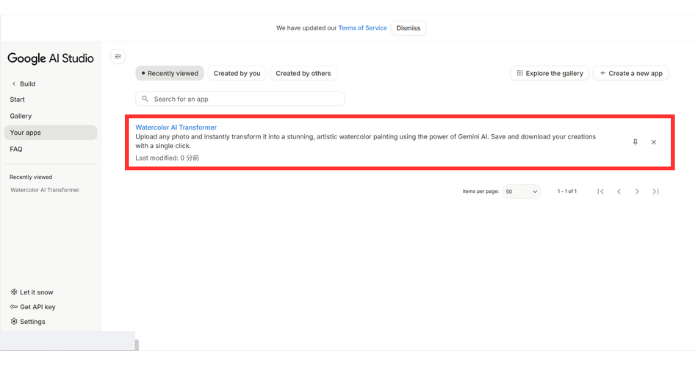
Task: Click Create a new app button
Action: [631, 73]
